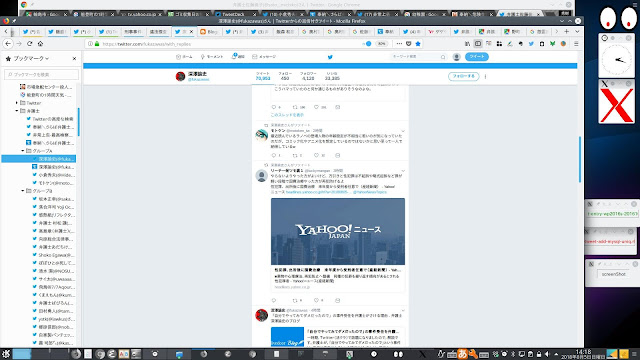Click the blue bookmark star icon

coord(418,44)
